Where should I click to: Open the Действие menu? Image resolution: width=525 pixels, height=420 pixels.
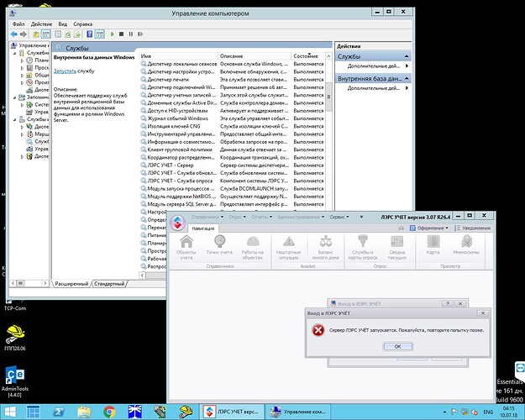point(41,24)
